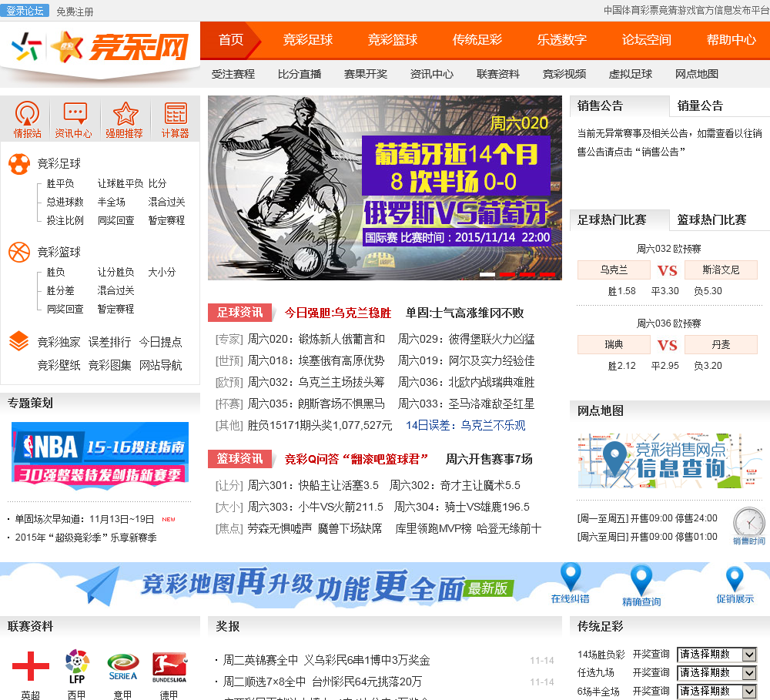The height and width of the screenshot is (700, 770).
Task: Click the VS icon between 瑞典 and 丹麦
Action: (668, 345)
